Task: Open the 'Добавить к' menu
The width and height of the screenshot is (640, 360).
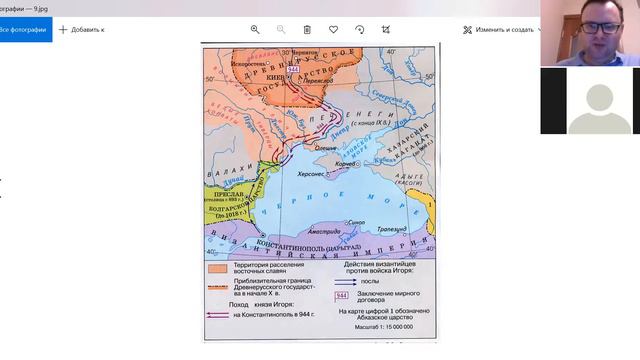Action: (82, 29)
